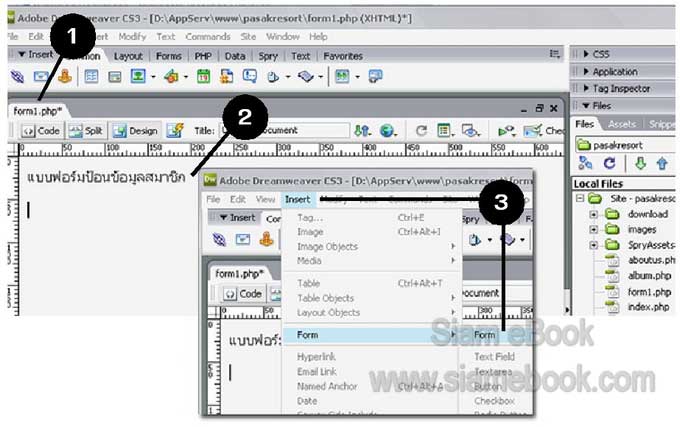Choose Text Field in the submenu

496,356
